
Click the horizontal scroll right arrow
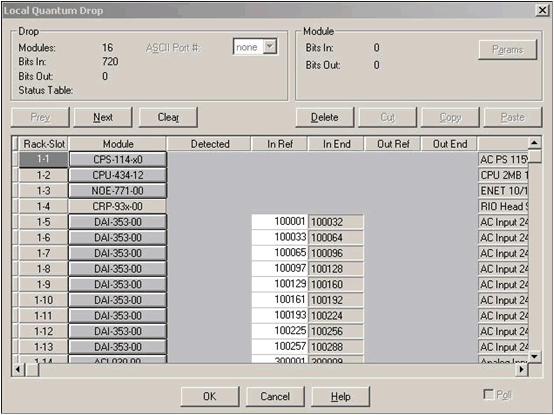tap(521, 370)
